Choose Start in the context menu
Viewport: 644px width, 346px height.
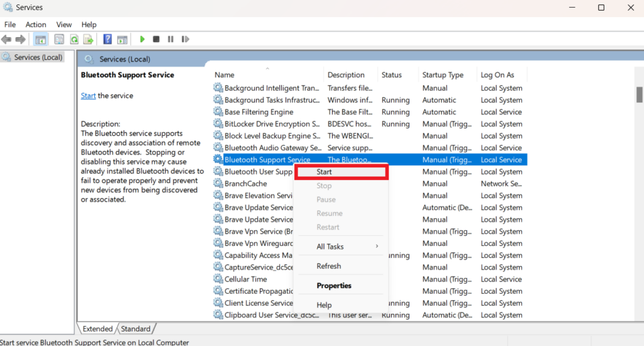point(341,172)
